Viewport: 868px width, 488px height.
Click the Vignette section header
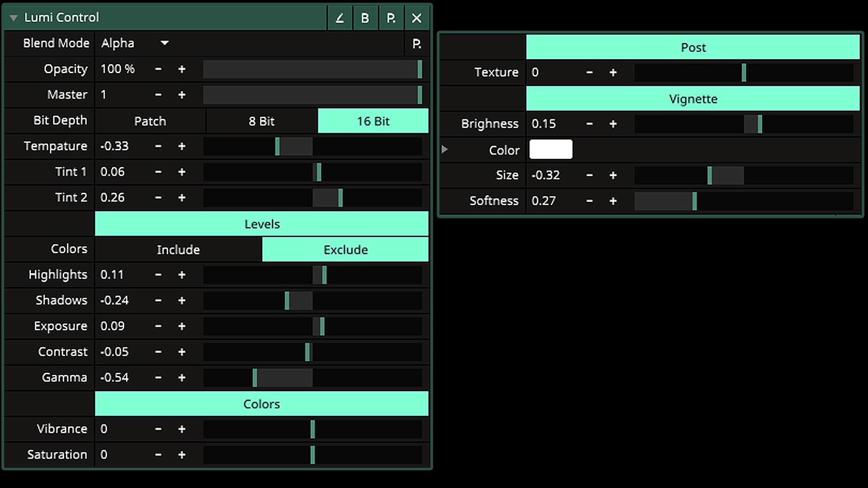tap(693, 99)
